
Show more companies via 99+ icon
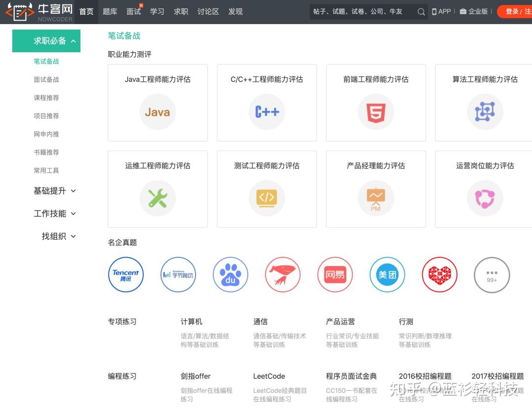(x=492, y=274)
